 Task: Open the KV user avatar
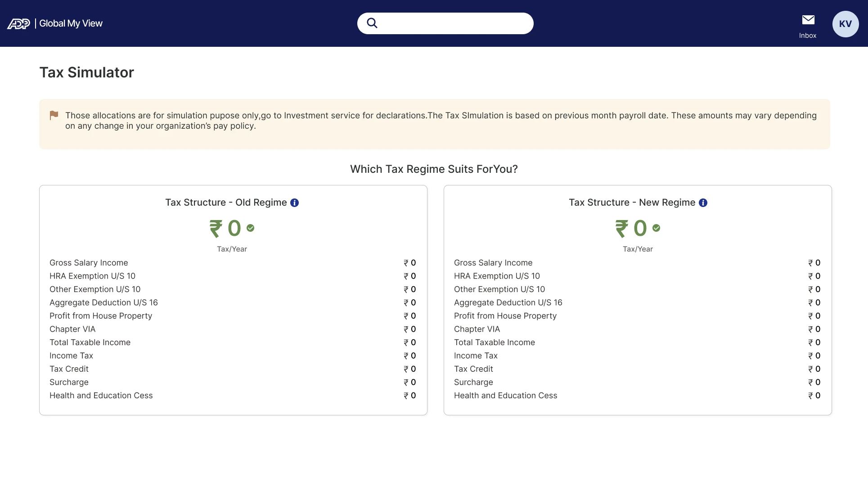[846, 24]
